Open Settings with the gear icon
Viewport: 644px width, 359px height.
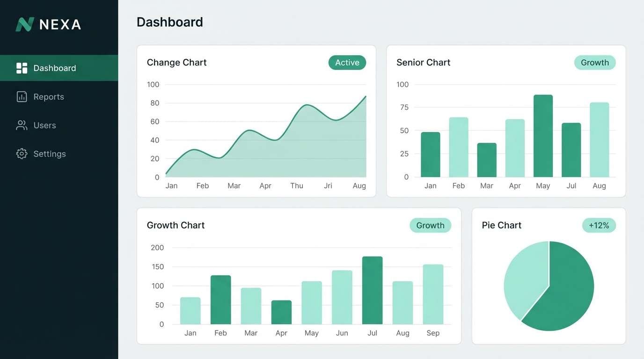click(x=21, y=153)
